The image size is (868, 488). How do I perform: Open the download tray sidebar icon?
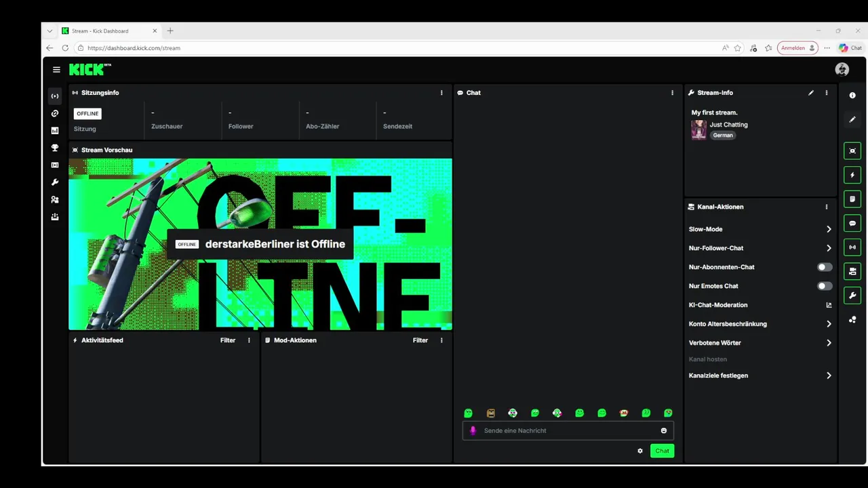(x=55, y=217)
